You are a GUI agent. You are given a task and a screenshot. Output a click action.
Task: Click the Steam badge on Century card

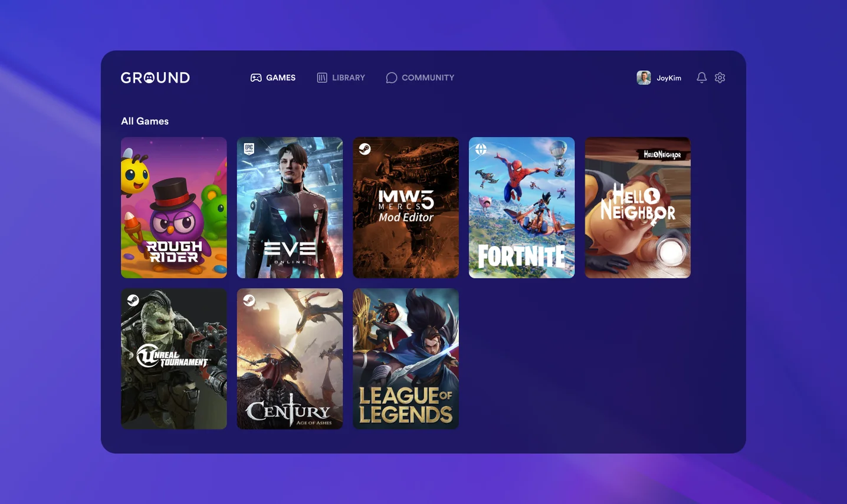click(x=249, y=300)
